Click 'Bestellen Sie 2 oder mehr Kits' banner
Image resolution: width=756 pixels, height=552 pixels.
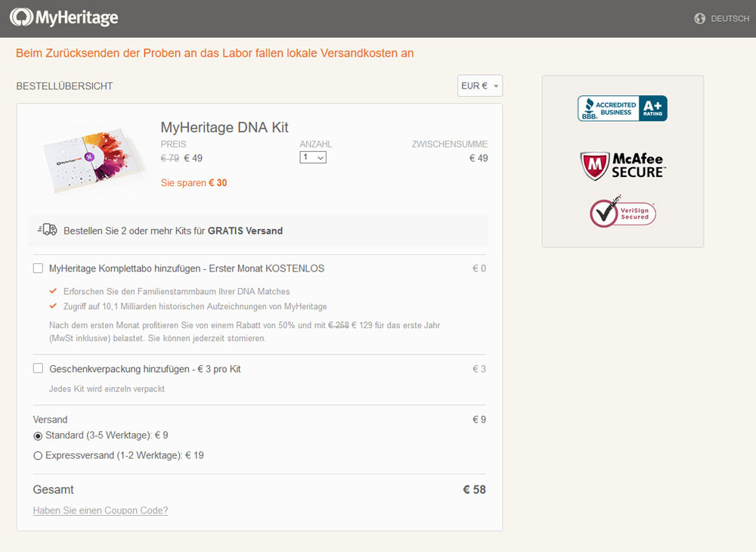(258, 231)
